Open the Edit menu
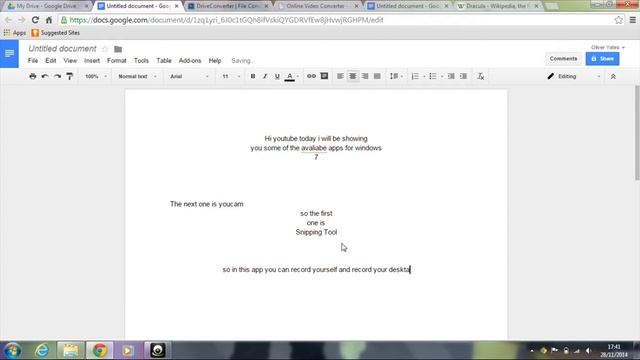This screenshot has width=640, height=360. [51, 61]
